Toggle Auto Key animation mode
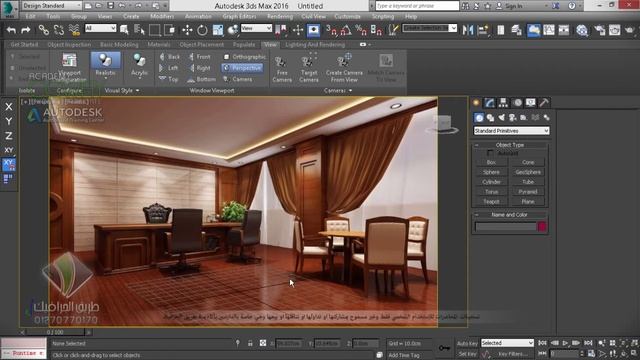Screen dimensions: 640x360 (467, 343)
